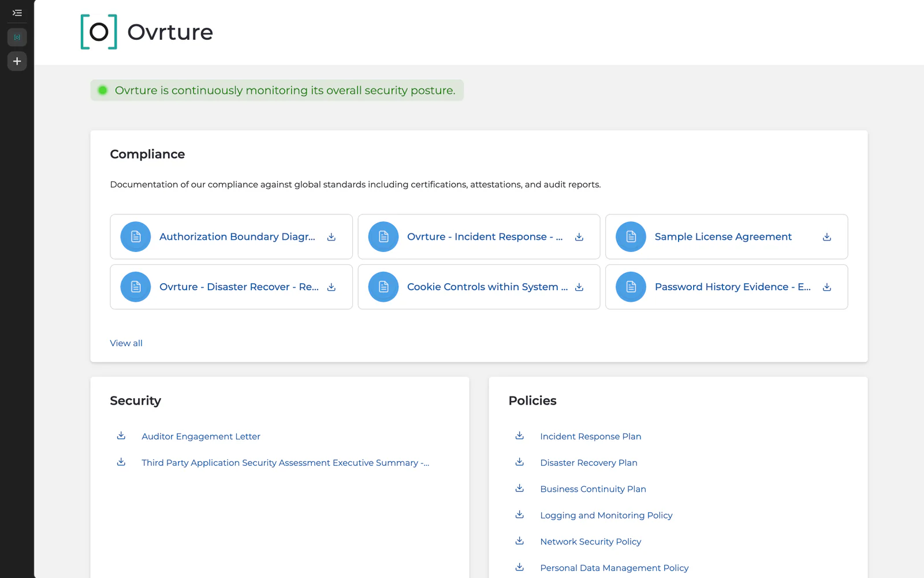The height and width of the screenshot is (578, 924).
Task: Click the Compliance section heading
Action: [x=147, y=154]
